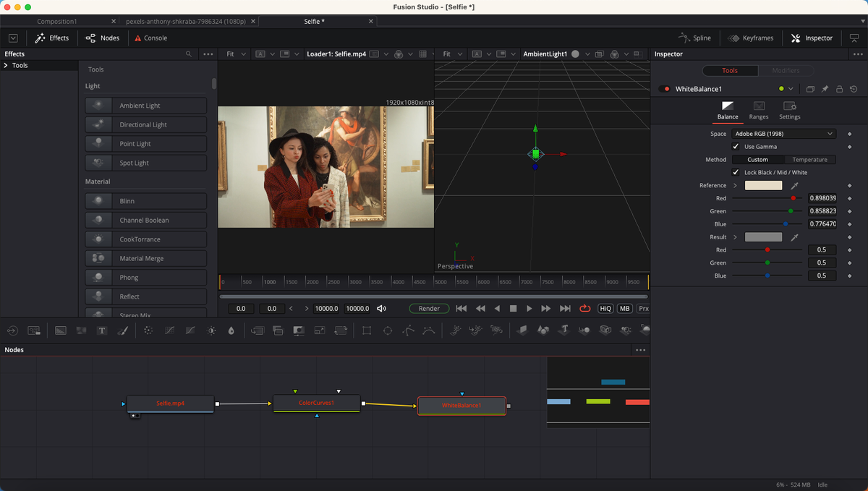Open the left viewer's Fit zoom dropdown
The image size is (868, 491).
[x=233, y=54]
